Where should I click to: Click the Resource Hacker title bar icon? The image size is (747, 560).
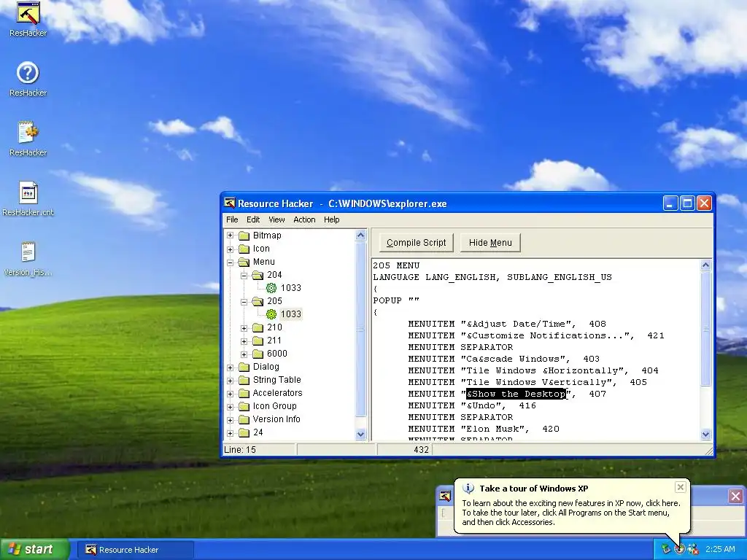[x=230, y=203]
